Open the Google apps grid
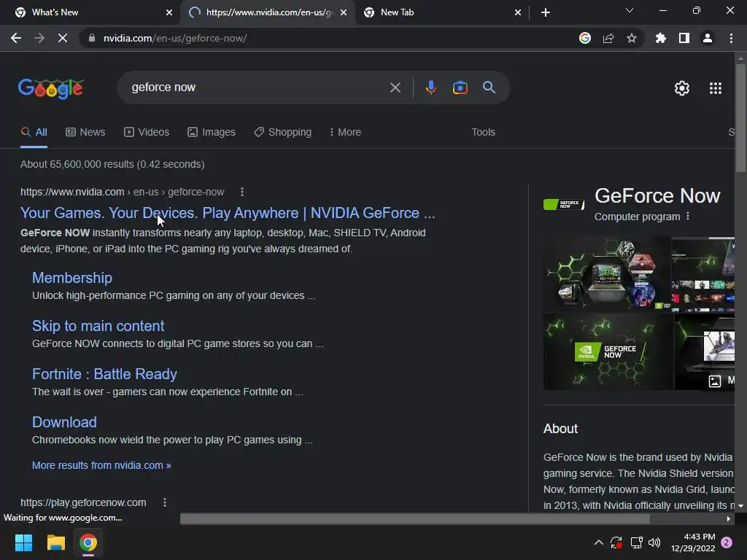 click(x=716, y=88)
